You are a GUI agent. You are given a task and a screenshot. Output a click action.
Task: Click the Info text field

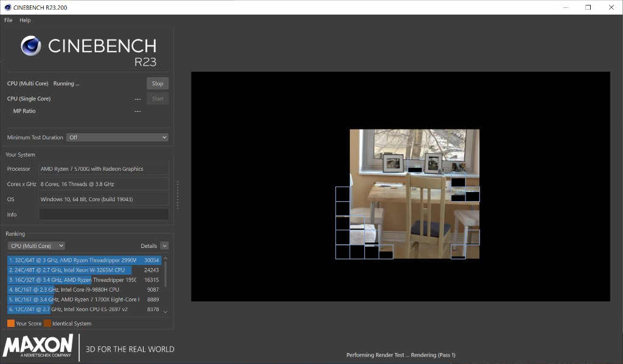(x=103, y=215)
